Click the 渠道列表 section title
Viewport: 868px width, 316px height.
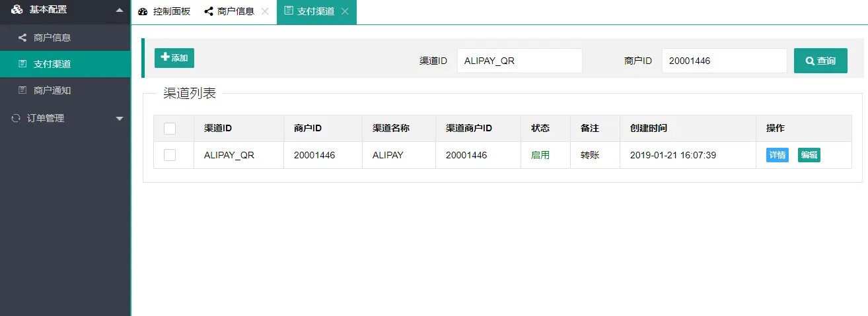tap(190, 94)
